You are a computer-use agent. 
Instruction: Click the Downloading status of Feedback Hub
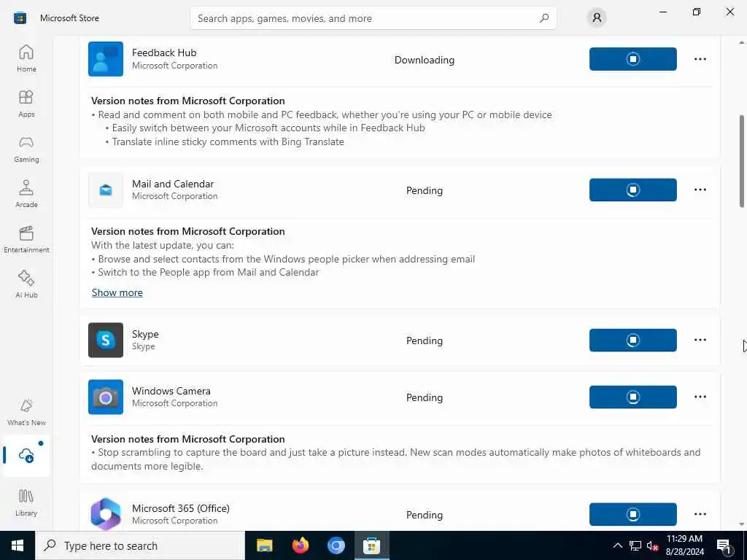pyautogui.click(x=424, y=60)
